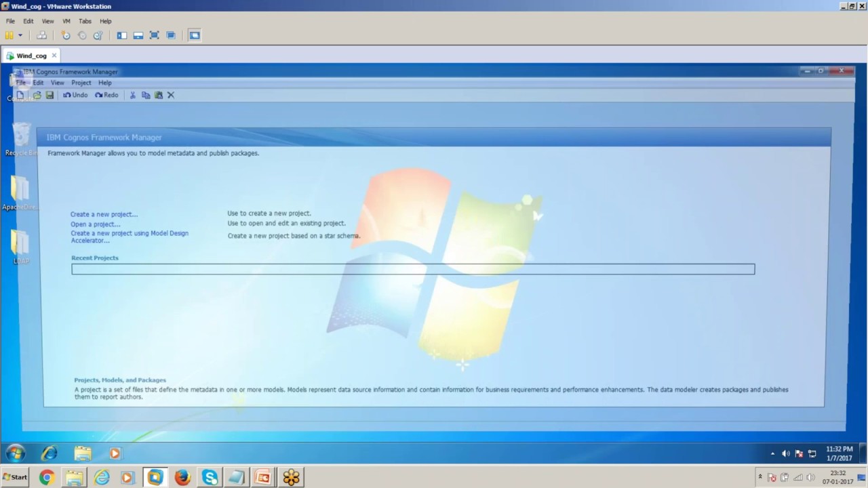Close the Wind_cog tab
Screen dimensions: 868x488
[x=54, y=56]
